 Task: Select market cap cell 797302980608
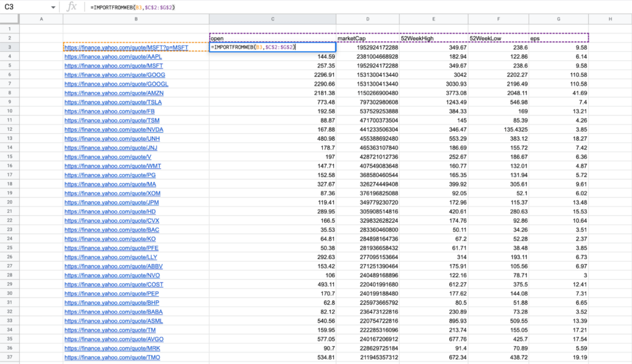(x=368, y=102)
